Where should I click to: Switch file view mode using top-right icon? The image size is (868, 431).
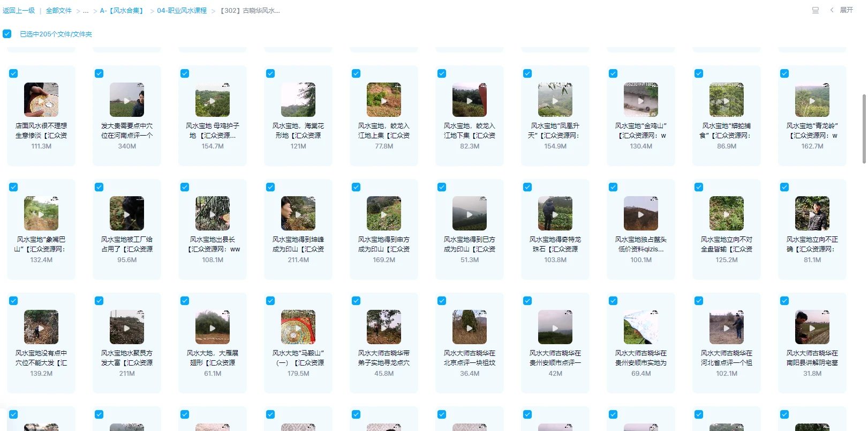[816, 10]
